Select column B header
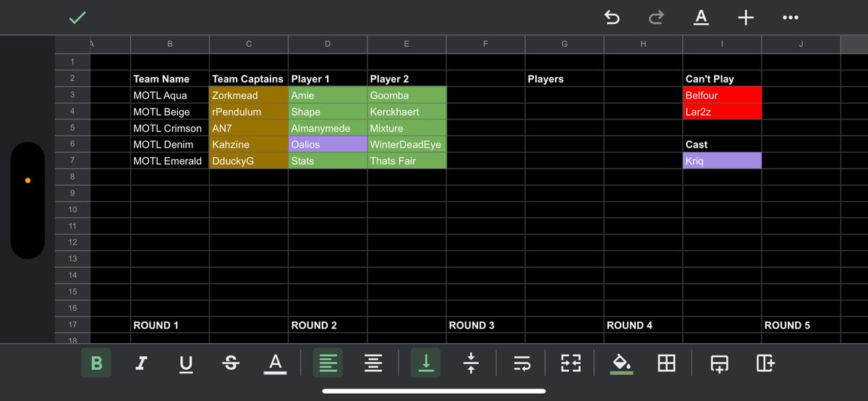The image size is (868, 401). pos(170,44)
